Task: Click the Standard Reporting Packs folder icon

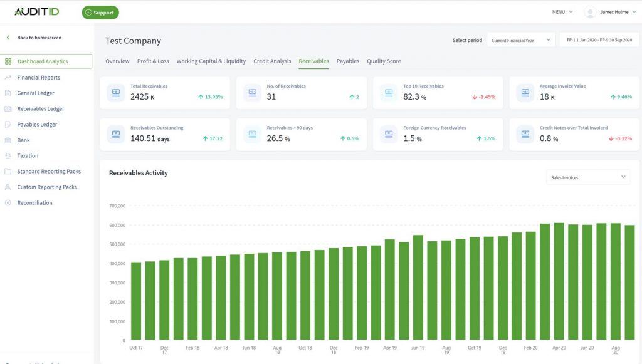Action: [x=8, y=172]
